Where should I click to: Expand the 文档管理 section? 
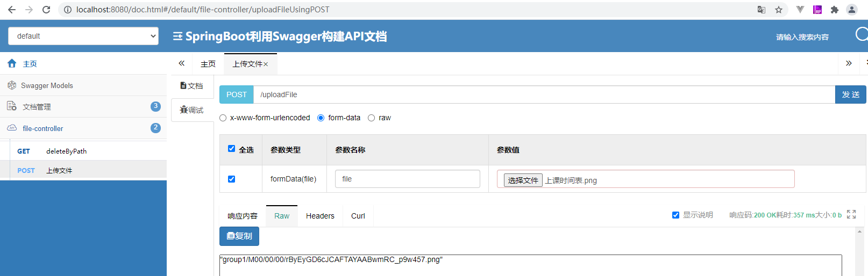point(83,106)
